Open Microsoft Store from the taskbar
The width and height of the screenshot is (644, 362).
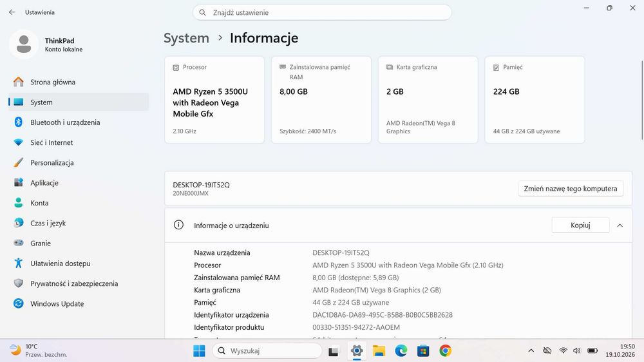(423, 351)
